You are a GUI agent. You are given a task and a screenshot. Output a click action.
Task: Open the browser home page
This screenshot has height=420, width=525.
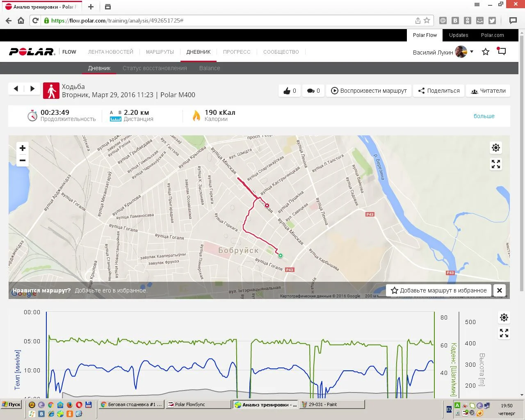coord(21,21)
